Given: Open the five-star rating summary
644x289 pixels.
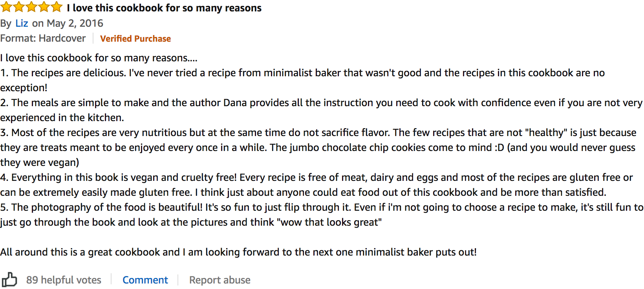Looking at the screenshot, I should click(31, 7).
